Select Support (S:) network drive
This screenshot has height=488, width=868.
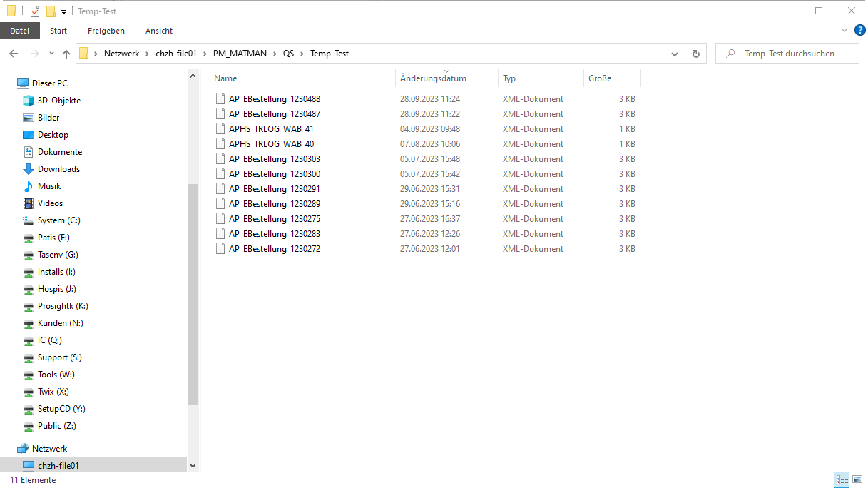pos(60,357)
